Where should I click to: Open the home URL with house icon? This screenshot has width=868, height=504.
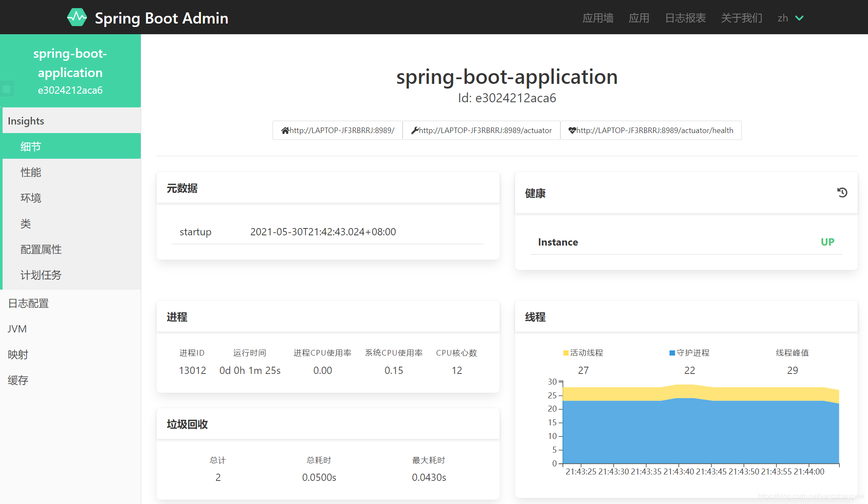click(338, 130)
